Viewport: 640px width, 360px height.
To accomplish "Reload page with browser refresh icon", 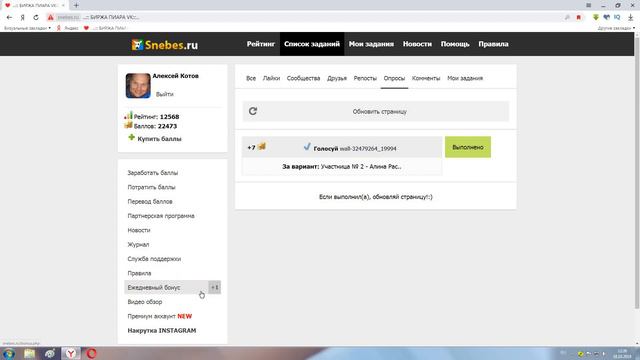I will 36,17.
